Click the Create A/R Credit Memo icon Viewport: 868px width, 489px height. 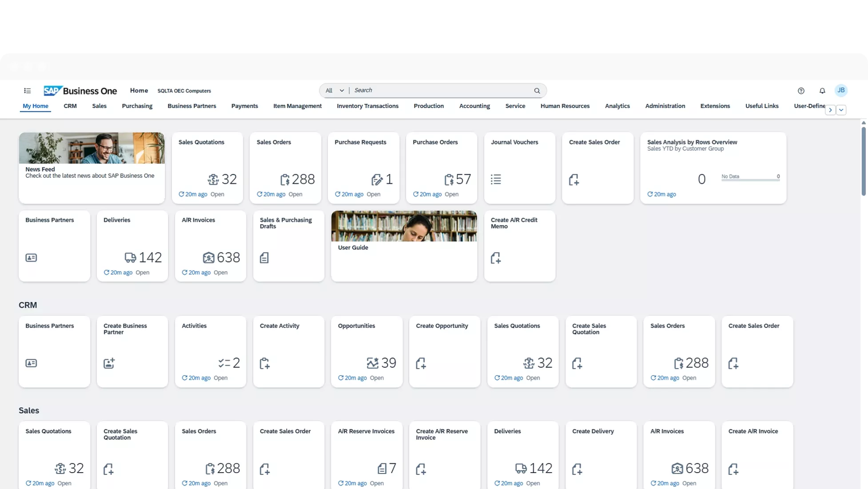tap(496, 258)
